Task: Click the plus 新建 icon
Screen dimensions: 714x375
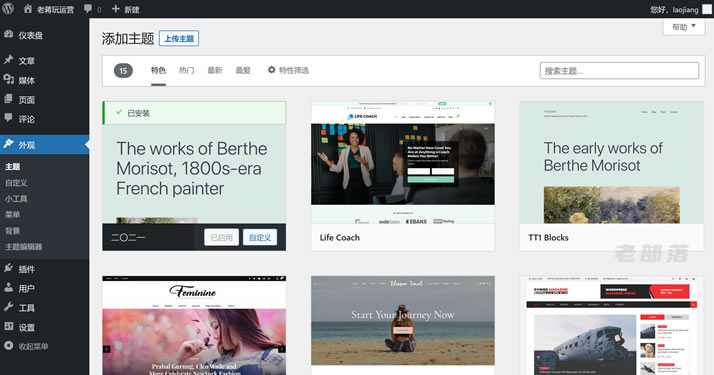Action: pos(116,9)
